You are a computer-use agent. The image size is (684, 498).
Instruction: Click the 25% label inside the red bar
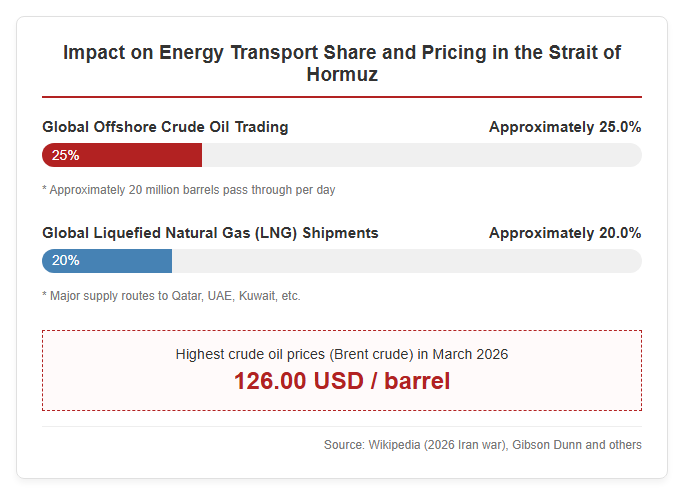pyautogui.click(x=65, y=155)
